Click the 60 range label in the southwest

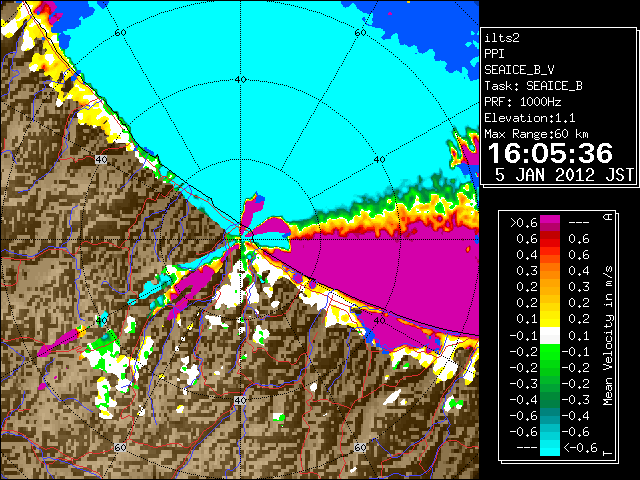tap(120, 448)
